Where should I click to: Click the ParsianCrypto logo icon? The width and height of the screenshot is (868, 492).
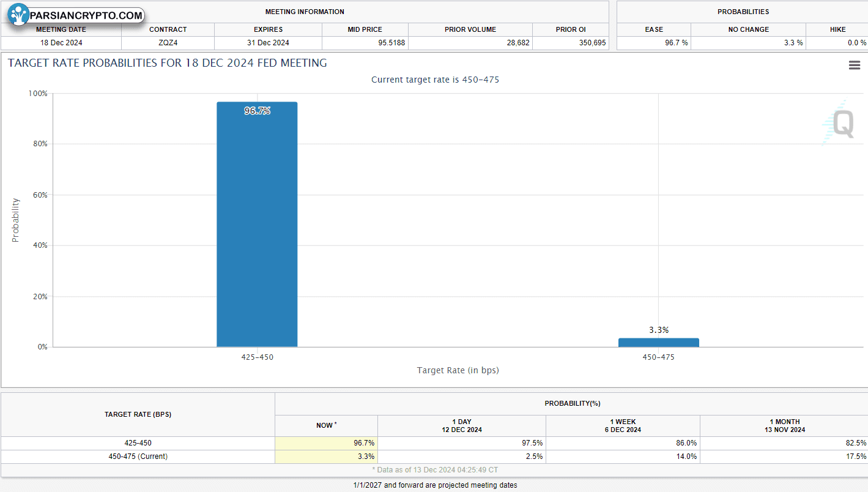click(x=18, y=14)
